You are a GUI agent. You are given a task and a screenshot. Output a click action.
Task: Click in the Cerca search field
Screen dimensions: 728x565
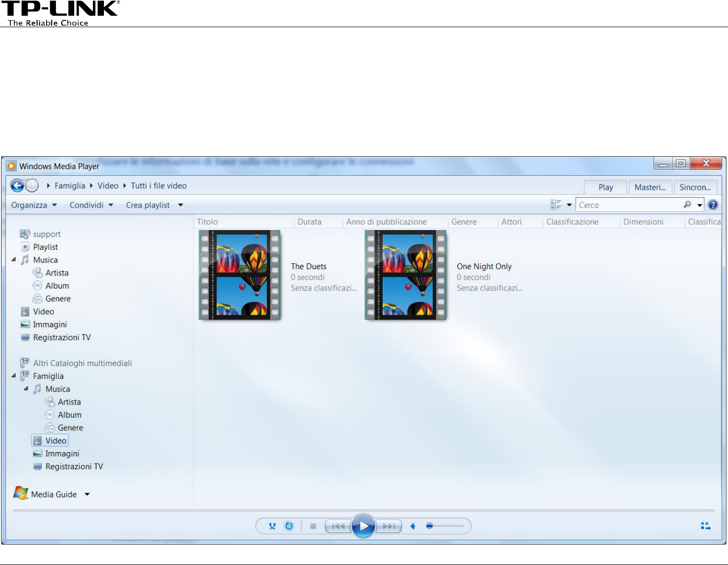628,205
